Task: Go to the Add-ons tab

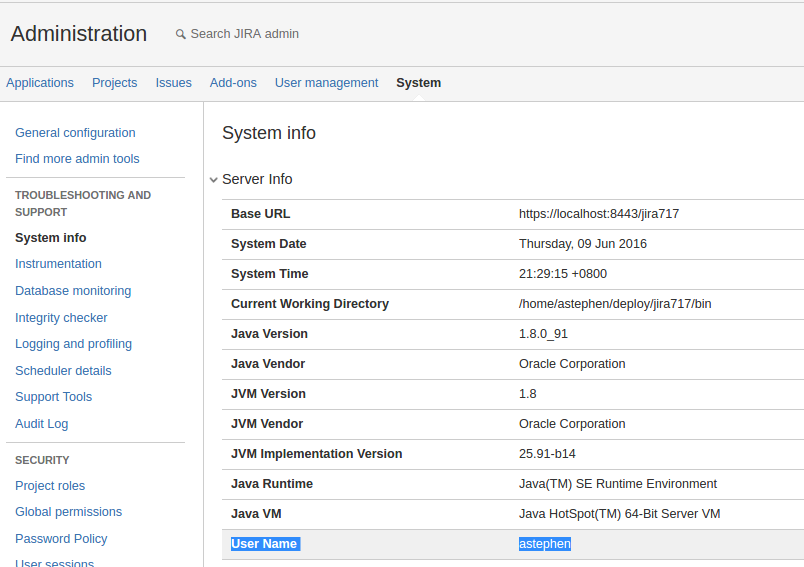Action: (233, 83)
